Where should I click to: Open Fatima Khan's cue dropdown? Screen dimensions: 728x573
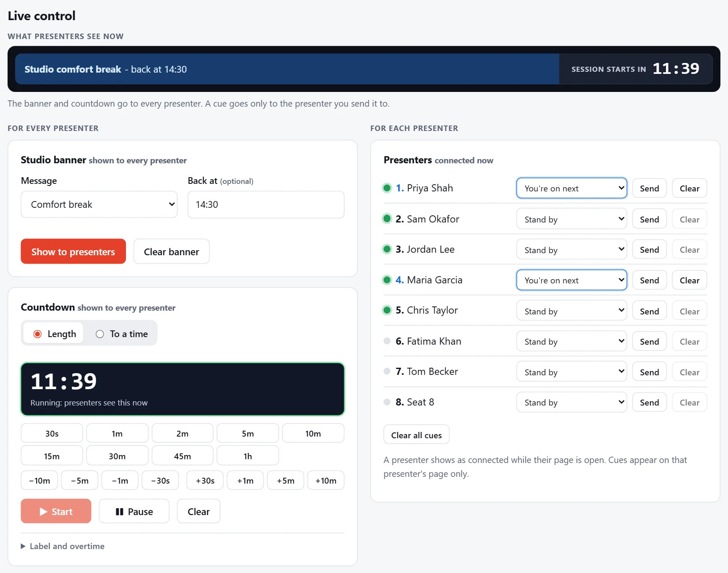pos(571,341)
